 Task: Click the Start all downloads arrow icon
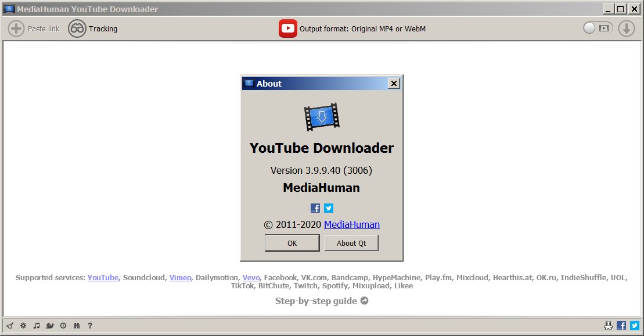click(x=627, y=28)
